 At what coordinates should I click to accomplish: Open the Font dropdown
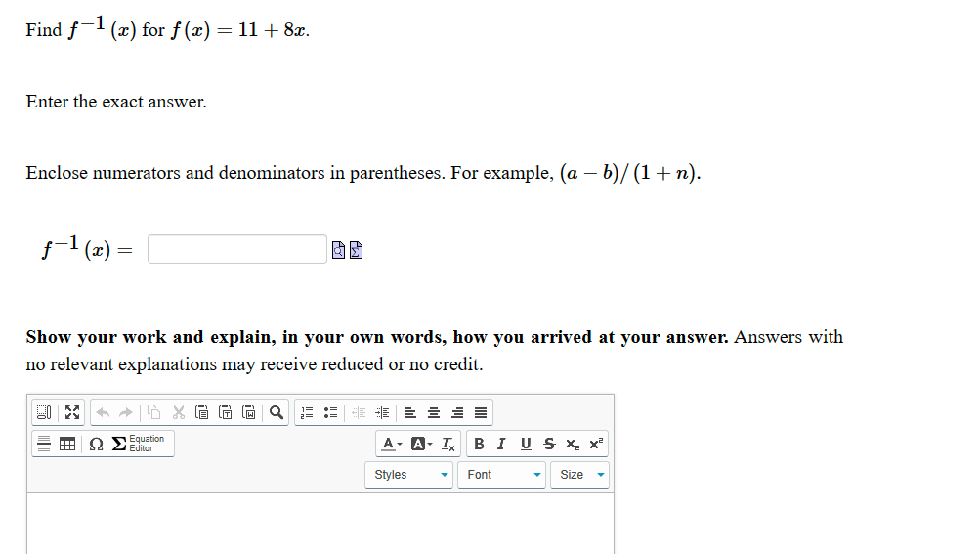click(502, 475)
